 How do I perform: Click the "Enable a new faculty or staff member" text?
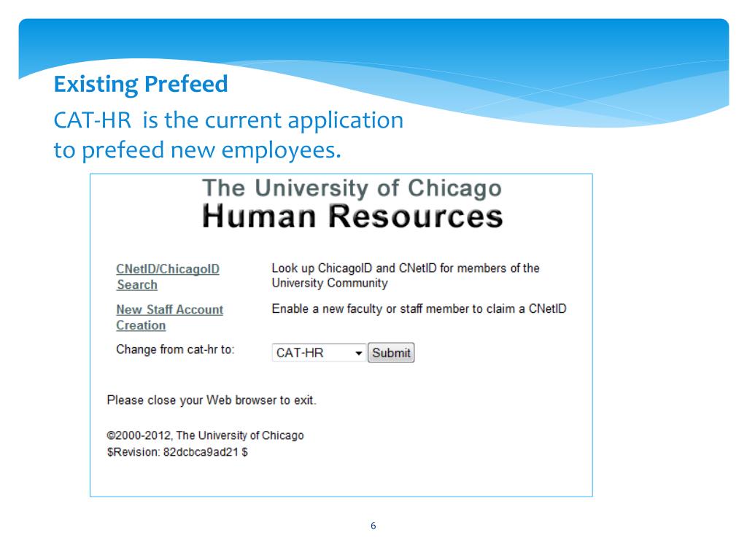pos(419,308)
